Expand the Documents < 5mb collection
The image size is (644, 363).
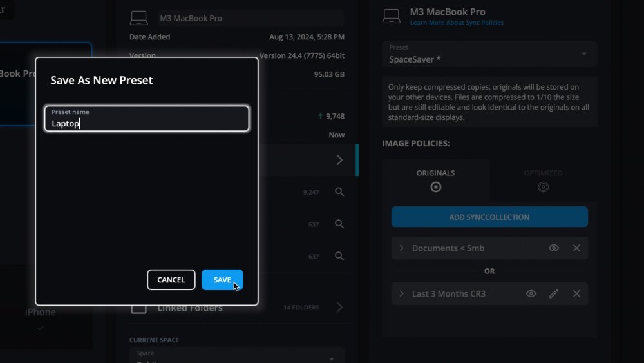402,248
